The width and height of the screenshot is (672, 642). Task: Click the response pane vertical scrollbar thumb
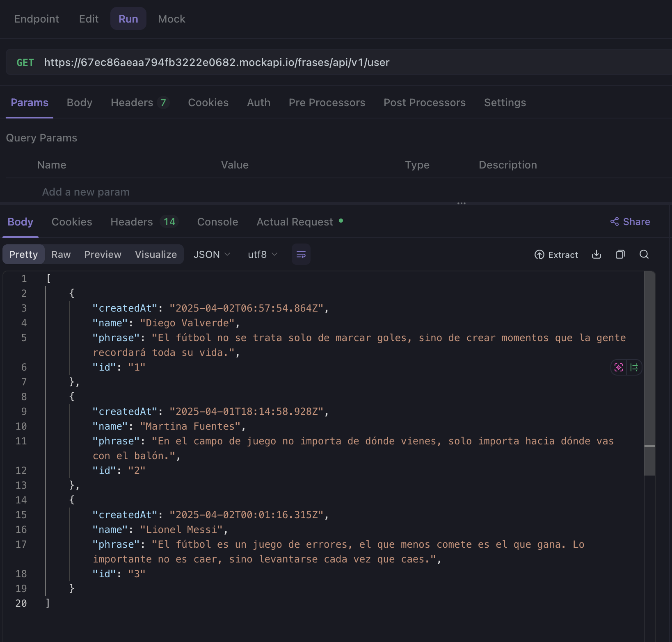click(x=649, y=373)
